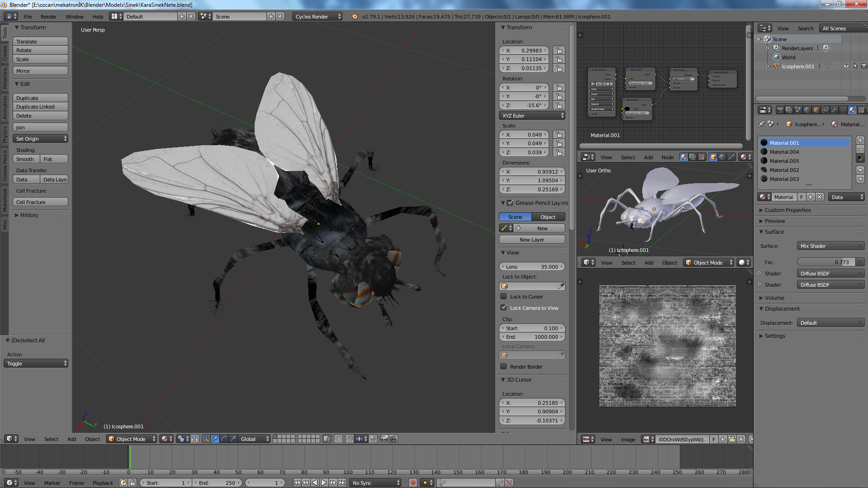Enable the Lock to Cursor checkbox
Screen dimensions: 868x488
click(x=503, y=297)
